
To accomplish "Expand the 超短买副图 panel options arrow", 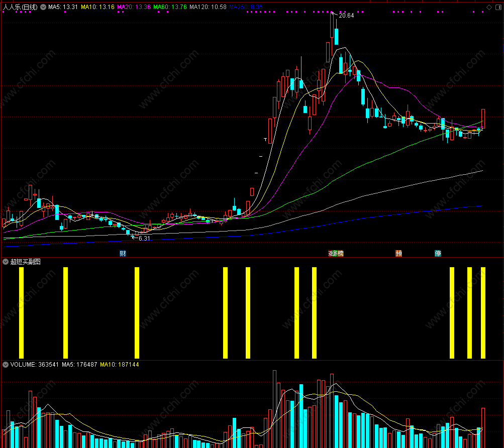I will (6, 262).
